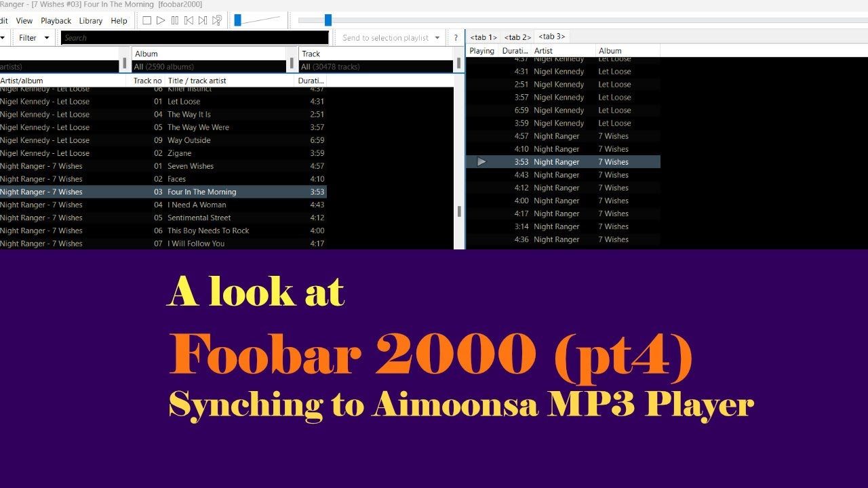Click the Album filter panel scrollbar
Screen dimensions: 868x488
point(292,64)
